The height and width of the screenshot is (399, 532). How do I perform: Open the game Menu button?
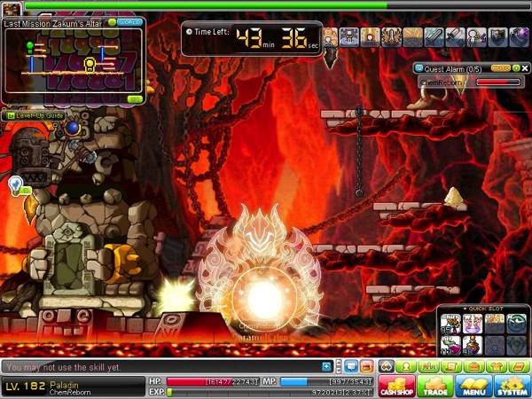[x=473, y=387]
